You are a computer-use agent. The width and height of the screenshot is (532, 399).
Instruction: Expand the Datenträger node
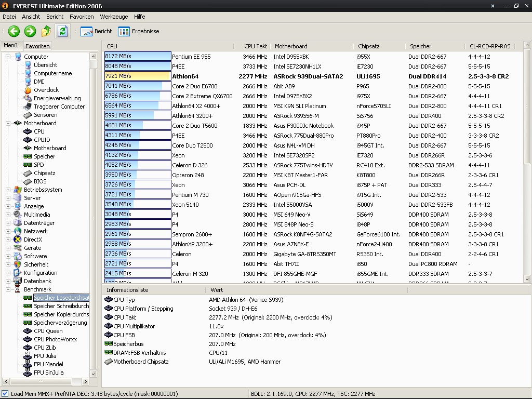(8, 223)
